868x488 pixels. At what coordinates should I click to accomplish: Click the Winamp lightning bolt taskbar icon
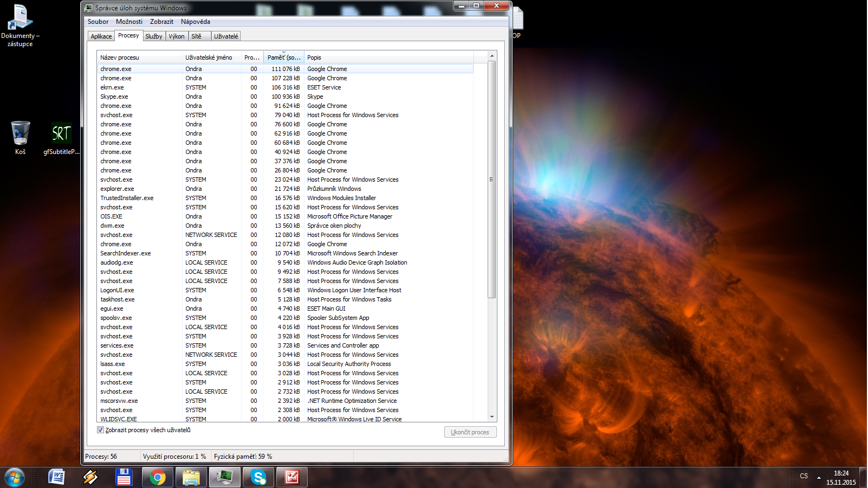click(90, 477)
